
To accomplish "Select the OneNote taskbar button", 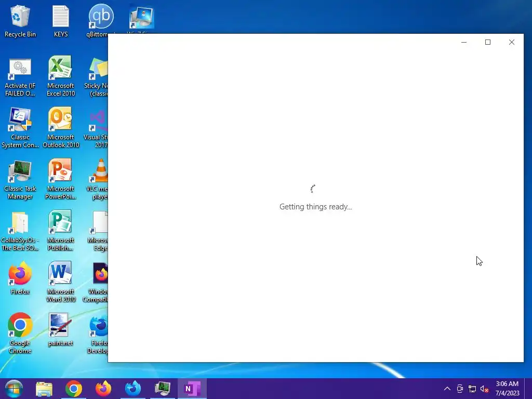I will click(x=192, y=389).
